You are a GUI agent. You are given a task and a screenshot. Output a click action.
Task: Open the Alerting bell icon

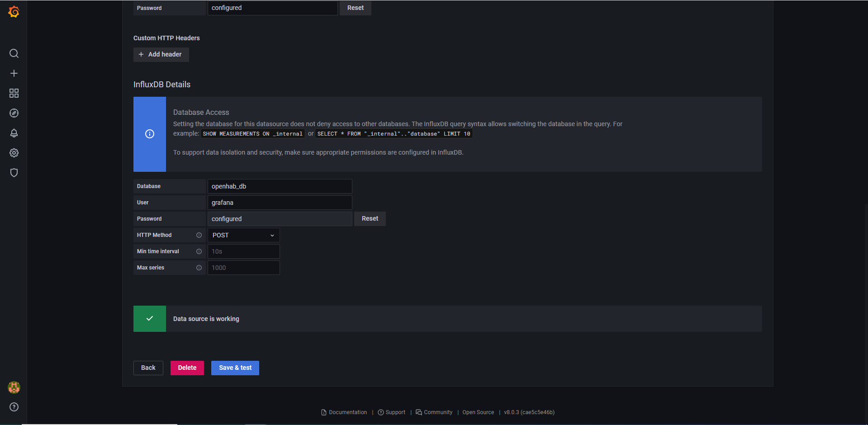point(14,133)
